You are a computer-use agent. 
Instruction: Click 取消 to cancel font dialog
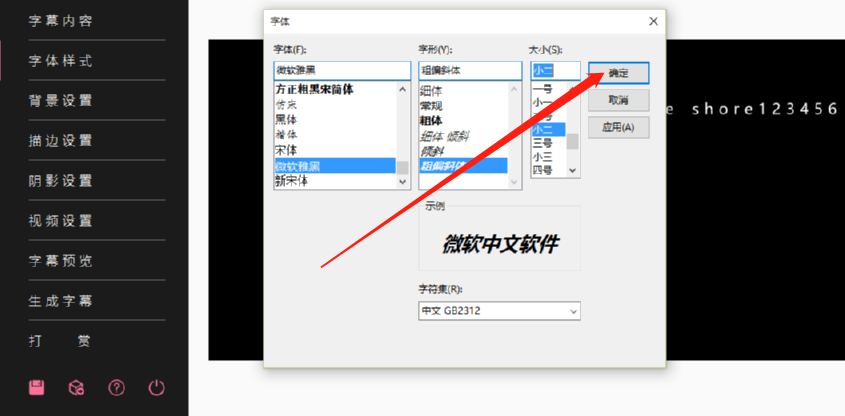pyautogui.click(x=619, y=100)
